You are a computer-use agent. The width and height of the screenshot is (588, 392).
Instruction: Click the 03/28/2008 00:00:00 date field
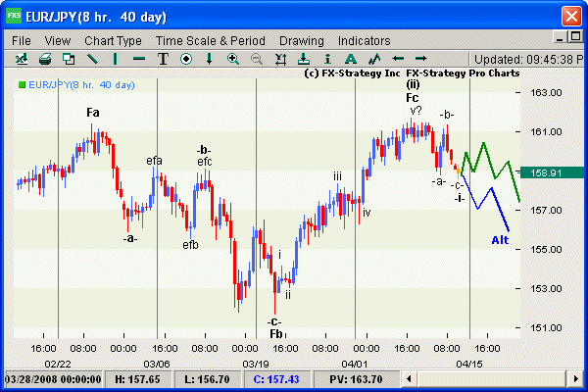click(53, 379)
